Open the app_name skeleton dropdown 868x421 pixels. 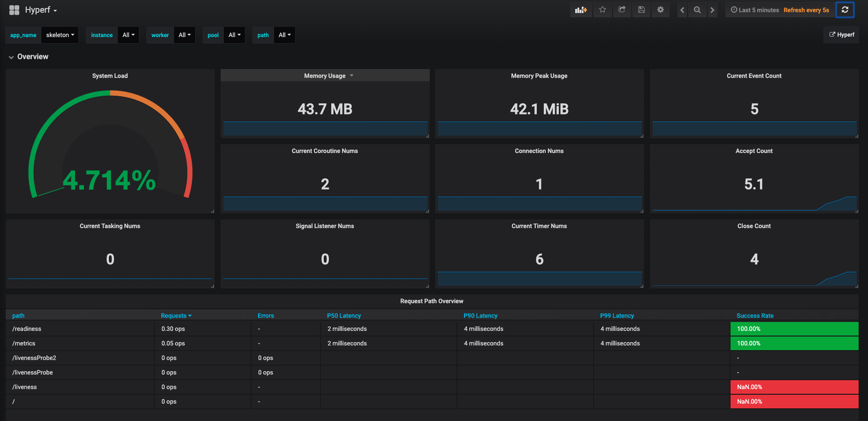[60, 35]
